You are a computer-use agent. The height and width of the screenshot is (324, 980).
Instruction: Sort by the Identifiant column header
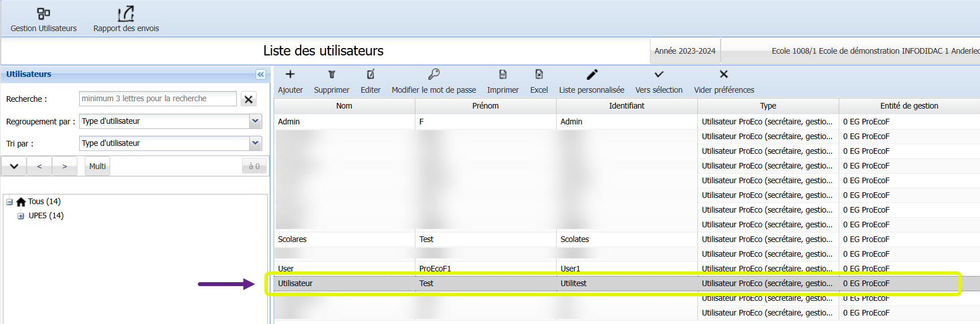(626, 106)
